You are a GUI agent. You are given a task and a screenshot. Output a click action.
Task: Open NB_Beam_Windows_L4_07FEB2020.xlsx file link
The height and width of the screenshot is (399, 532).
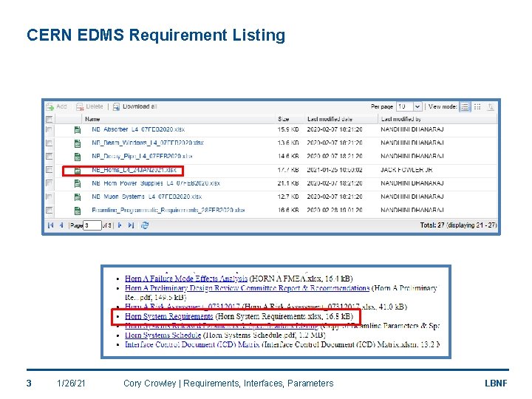coord(148,143)
